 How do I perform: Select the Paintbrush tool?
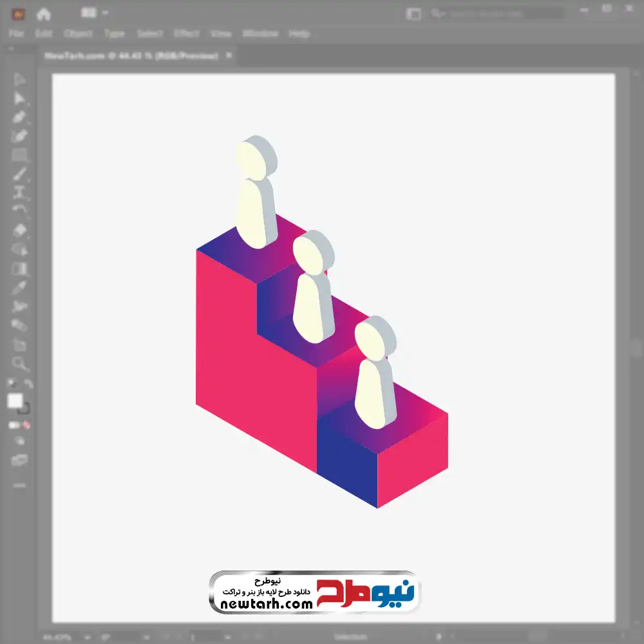point(19,174)
